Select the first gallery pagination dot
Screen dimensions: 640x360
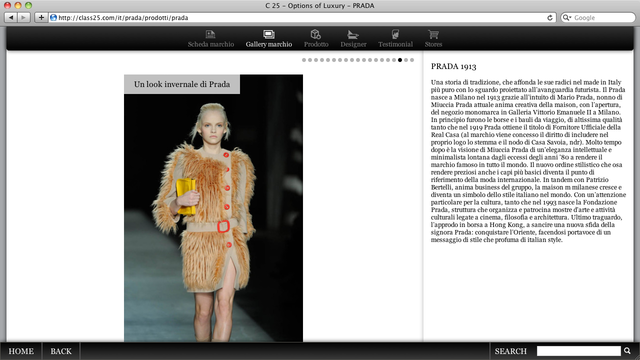point(304,60)
